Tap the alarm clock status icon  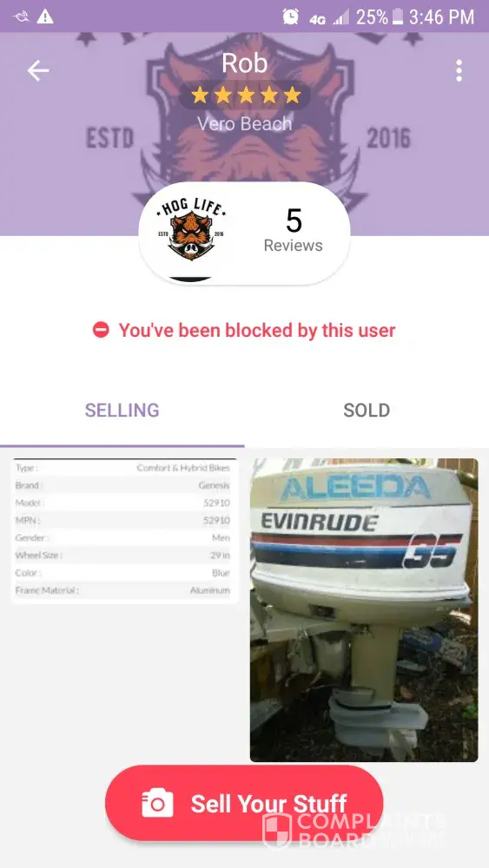(x=290, y=16)
